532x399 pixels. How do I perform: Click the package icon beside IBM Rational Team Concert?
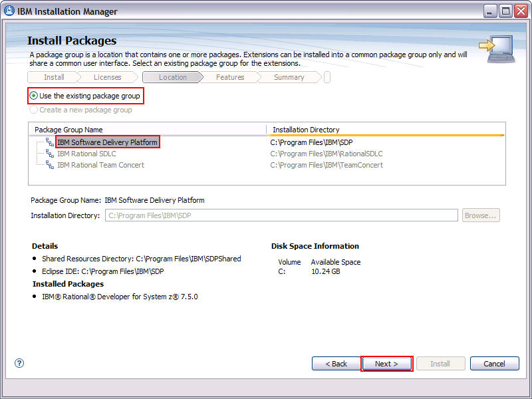point(48,165)
